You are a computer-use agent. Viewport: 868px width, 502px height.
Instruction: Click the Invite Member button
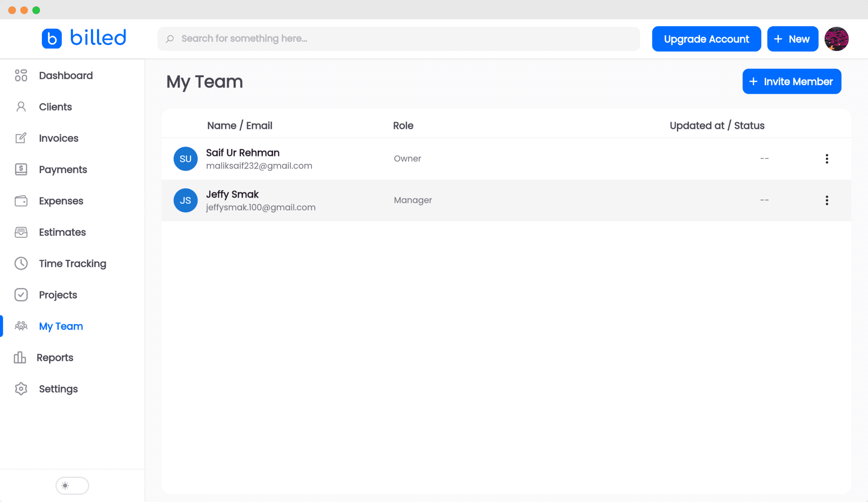point(792,81)
